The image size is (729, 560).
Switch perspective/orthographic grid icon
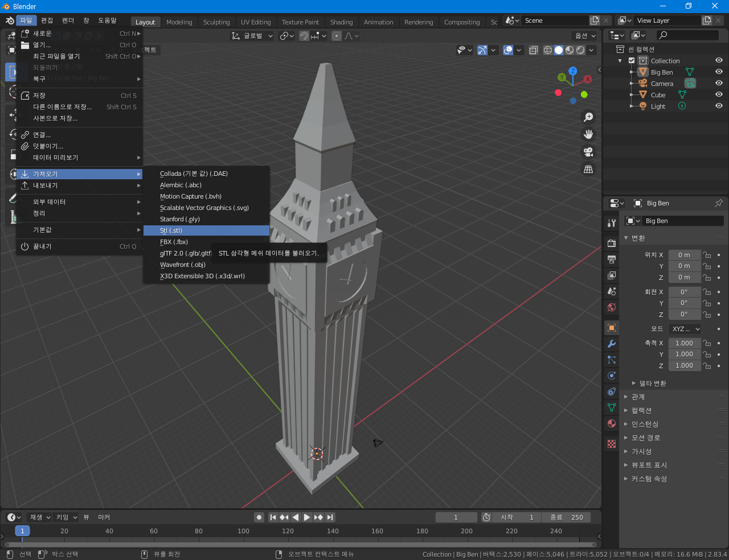(x=588, y=170)
